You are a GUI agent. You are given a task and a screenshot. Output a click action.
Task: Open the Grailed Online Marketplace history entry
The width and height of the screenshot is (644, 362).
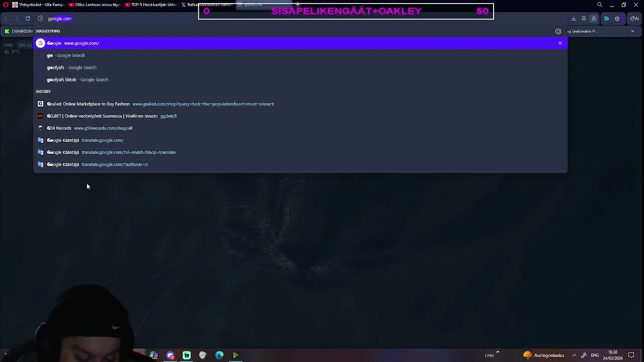(300, 104)
